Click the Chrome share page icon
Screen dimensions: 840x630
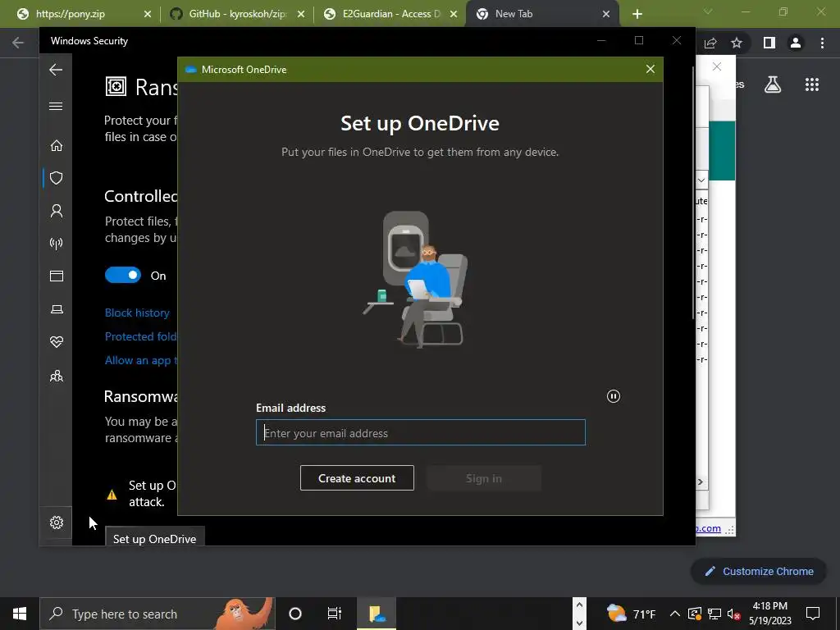(x=710, y=43)
